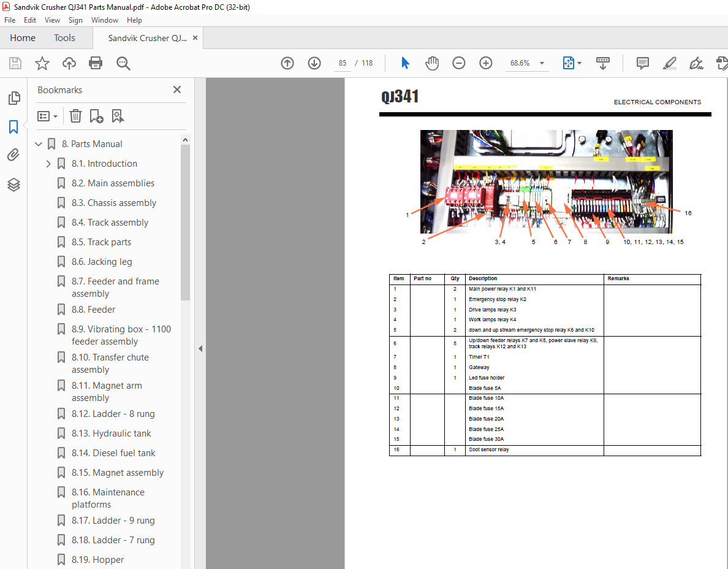
Task: Select the 8.15. Magnet assembly bookmark
Action: (118, 472)
